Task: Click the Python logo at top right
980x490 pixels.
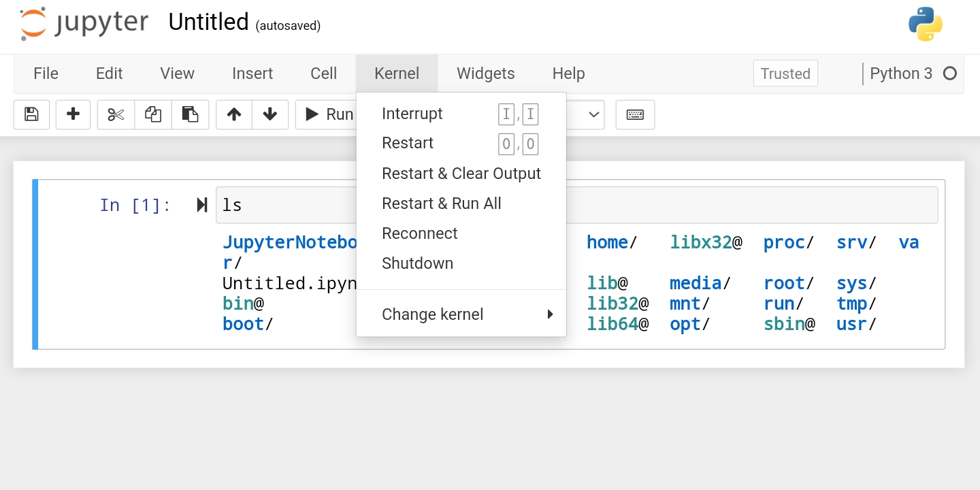Action: tap(925, 24)
